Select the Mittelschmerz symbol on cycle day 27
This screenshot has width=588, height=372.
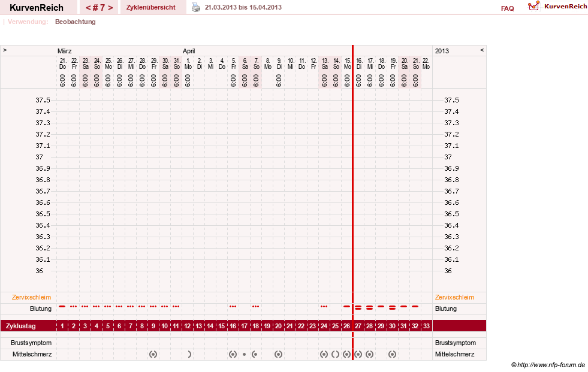pyautogui.click(x=358, y=354)
